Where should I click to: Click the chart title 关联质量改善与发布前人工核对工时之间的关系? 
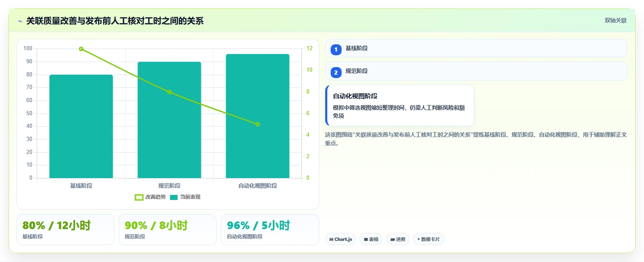115,21
